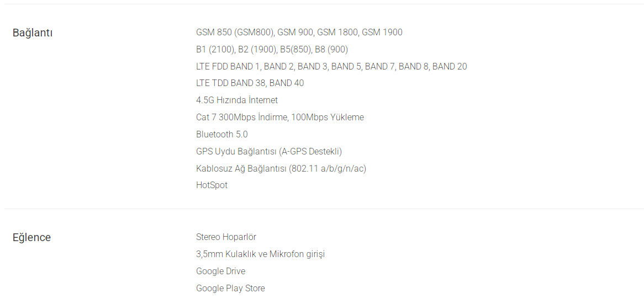
Task: Click the Google Drive entry
Action: click(220, 271)
